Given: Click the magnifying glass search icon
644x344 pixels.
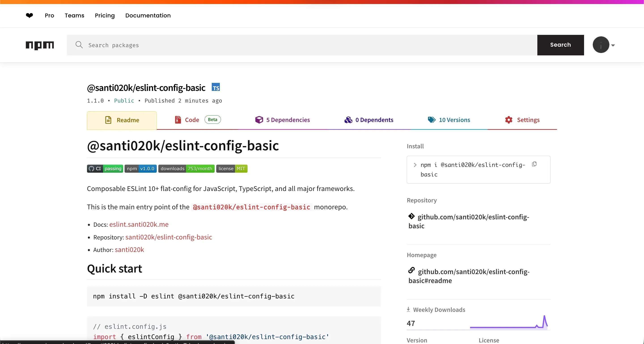Looking at the screenshot, I should click(x=79, y=45).
